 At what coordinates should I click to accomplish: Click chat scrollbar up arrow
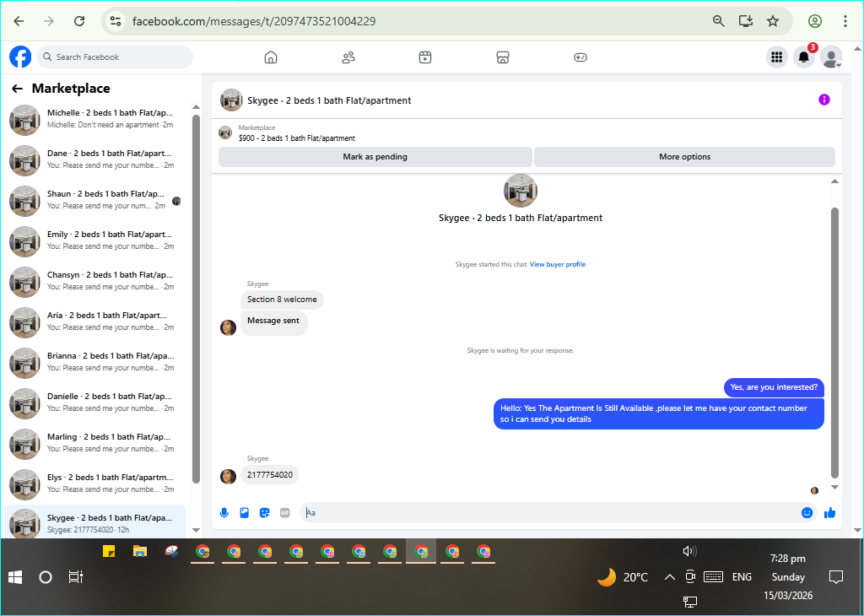click(834, 181)
